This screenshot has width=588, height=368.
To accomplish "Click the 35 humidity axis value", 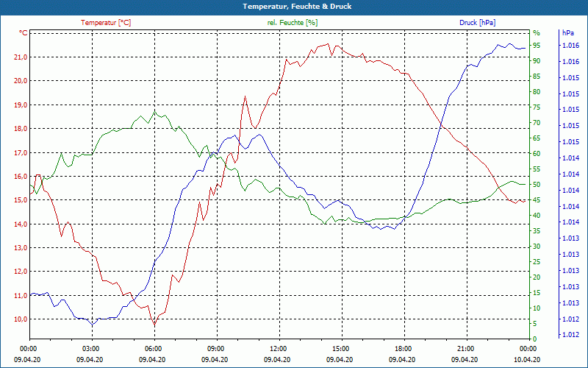I will [537, 231].
